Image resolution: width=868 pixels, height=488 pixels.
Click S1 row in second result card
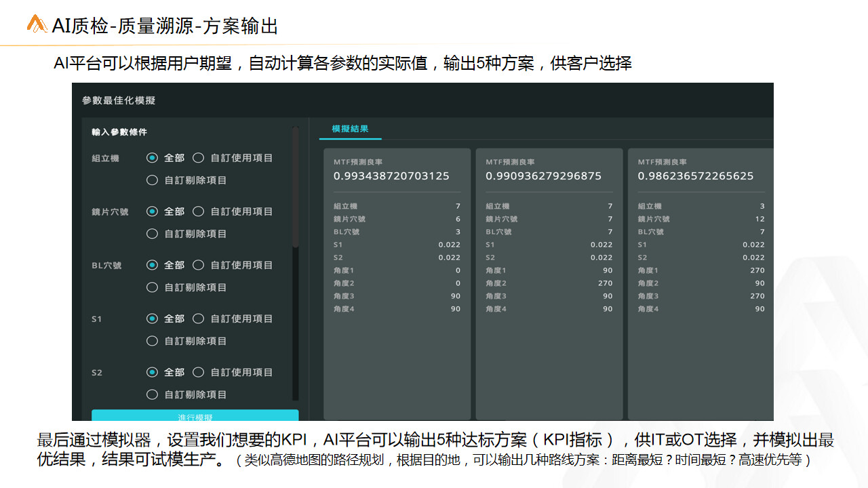click(549, 245)
